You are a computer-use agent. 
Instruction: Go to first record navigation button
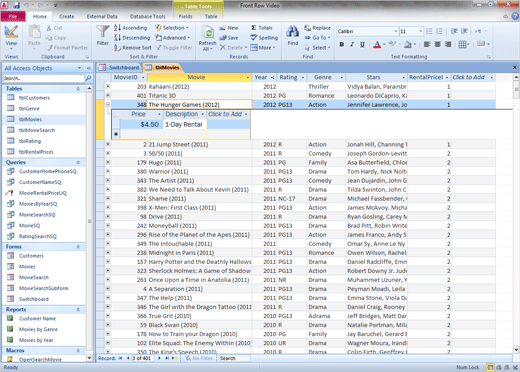(120, 358)
